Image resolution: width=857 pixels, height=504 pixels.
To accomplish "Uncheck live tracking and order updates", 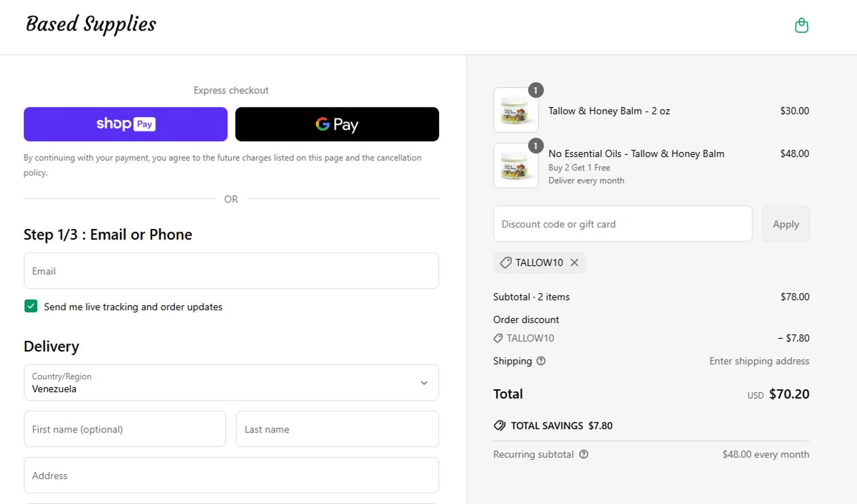I will tap(31, 306).
